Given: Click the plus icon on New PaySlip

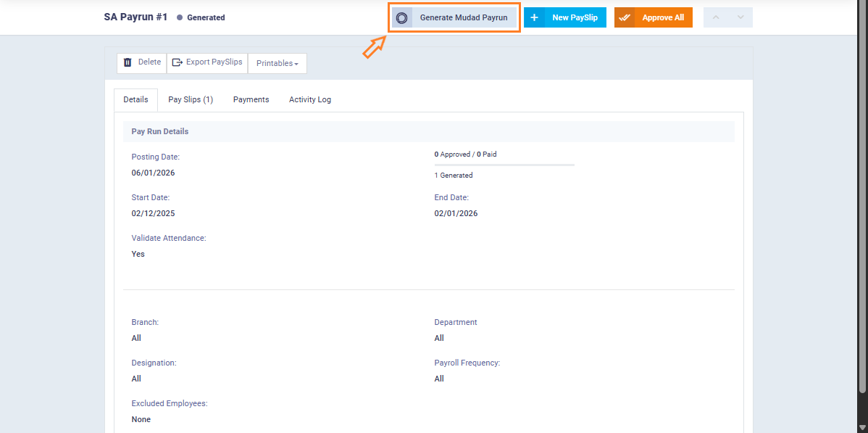Looking at the screenshot, I should coord(534,17).
